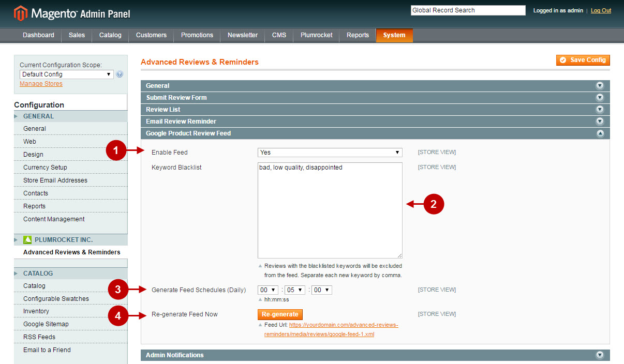The image size is (624, 364).
Task: Select RSS Feeds in sidebar
Action: tap(39, 337)
